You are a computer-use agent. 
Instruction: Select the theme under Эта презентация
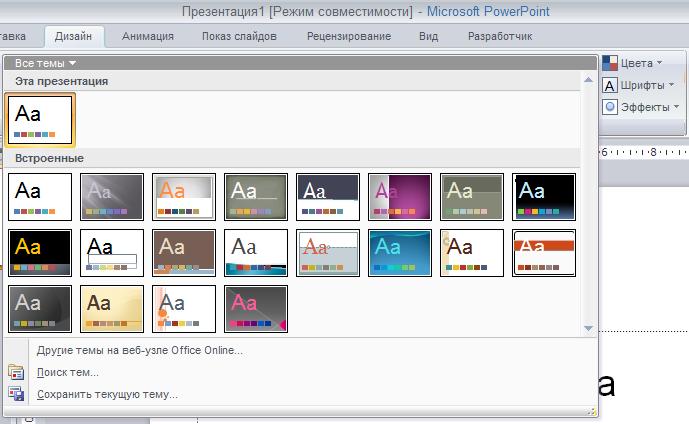click(40, 120)
